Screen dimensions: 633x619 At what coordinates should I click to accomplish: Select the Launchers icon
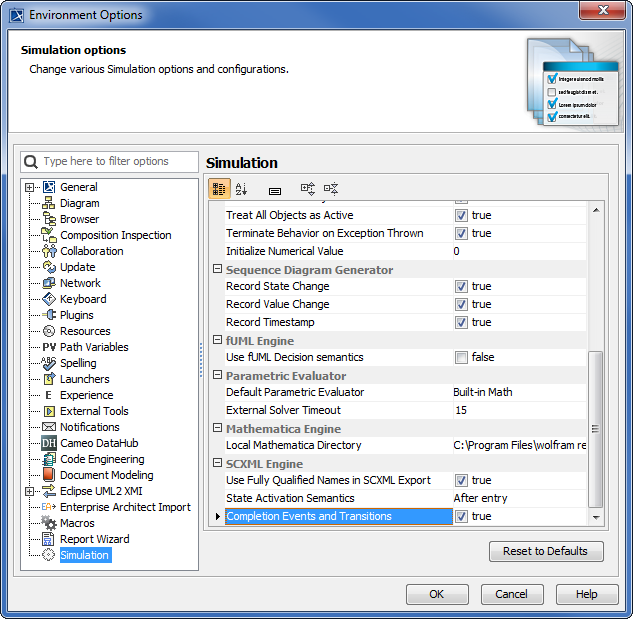pos(49,379)
